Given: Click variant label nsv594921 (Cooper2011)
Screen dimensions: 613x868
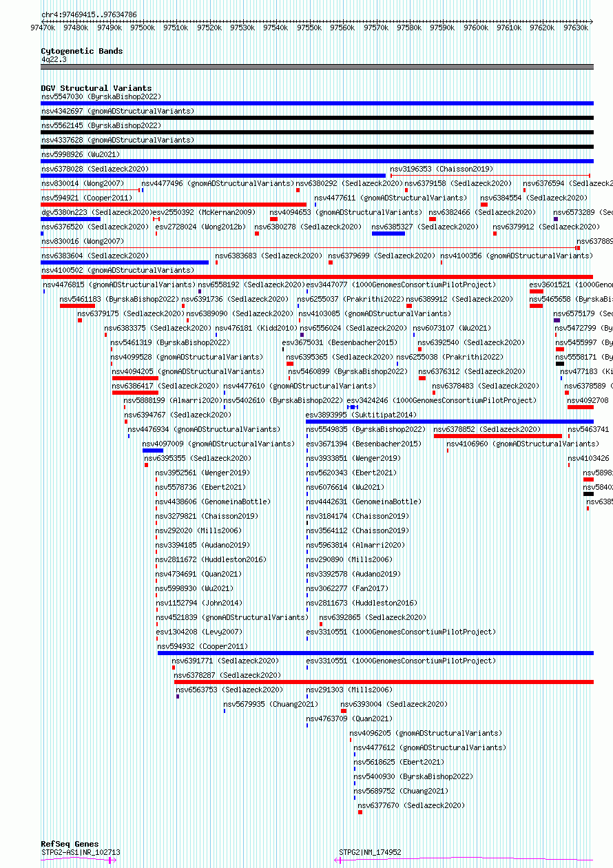Looking at the screenshot, I should click(x=86, y=198).
